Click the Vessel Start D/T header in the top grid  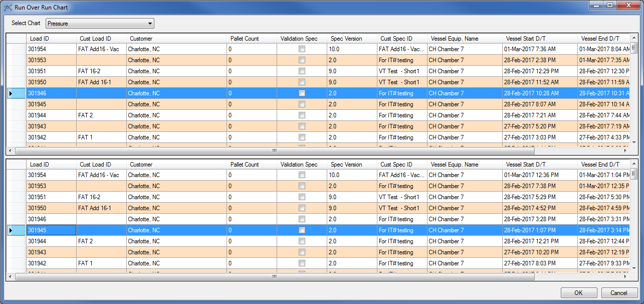(539, 39)
